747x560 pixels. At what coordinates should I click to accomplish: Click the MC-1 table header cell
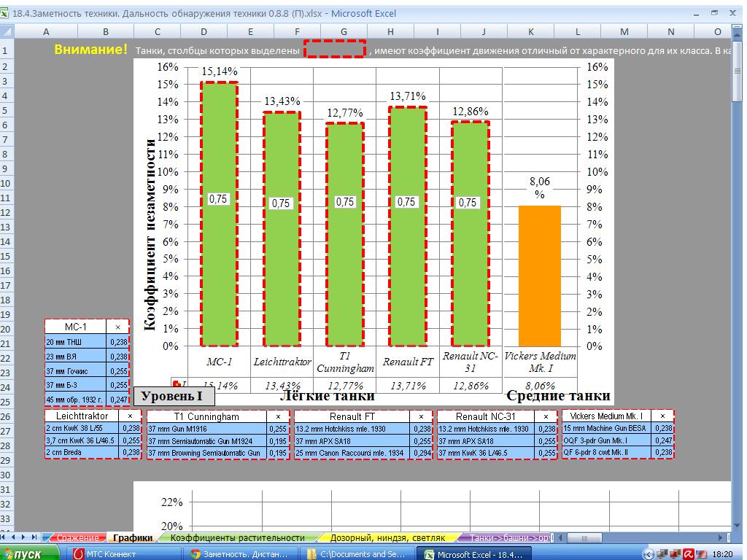tap(76, 327)
